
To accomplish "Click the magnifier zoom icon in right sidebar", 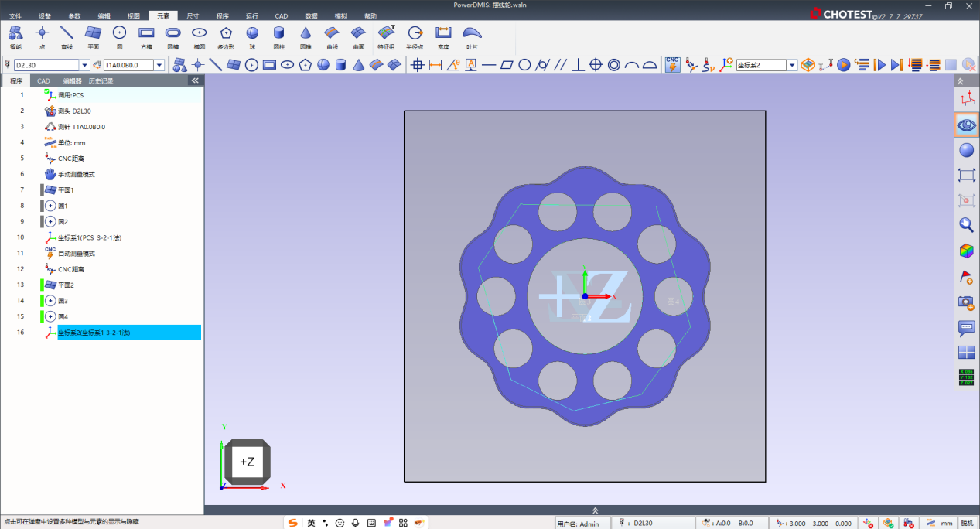I will pyautogui.click(x=966, y=225).
